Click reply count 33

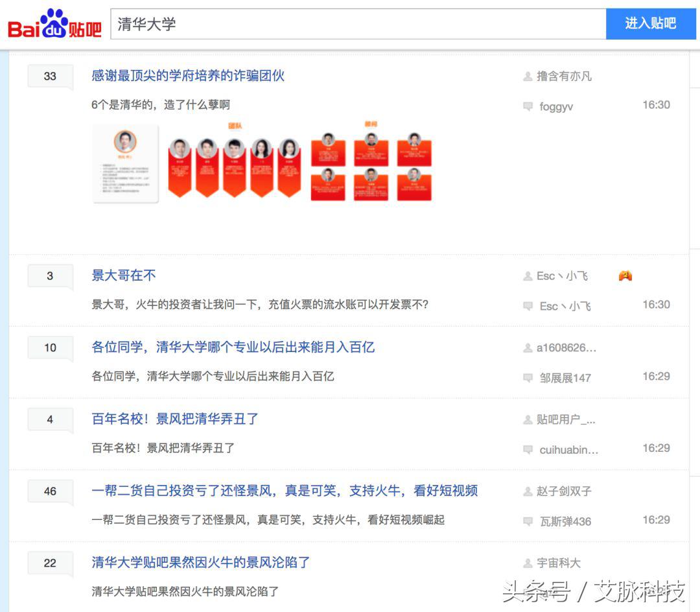point(50,76)
